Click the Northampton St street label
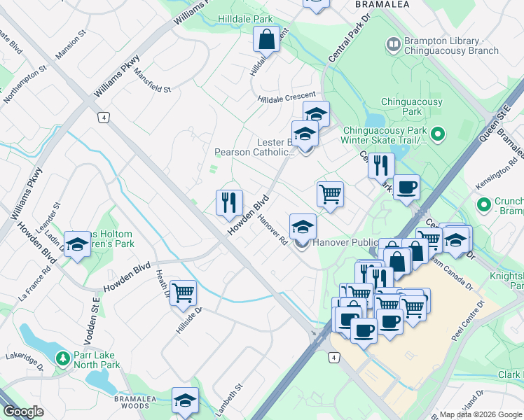This screenshot has height=420, width=524. point(25,84)
